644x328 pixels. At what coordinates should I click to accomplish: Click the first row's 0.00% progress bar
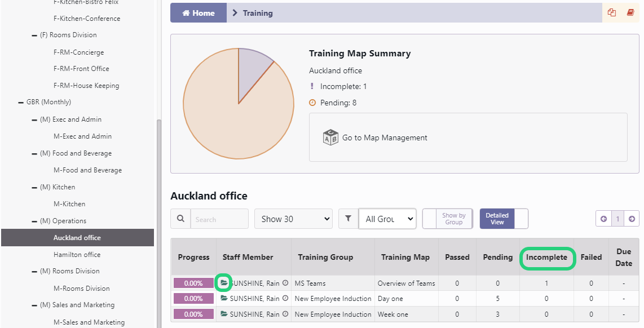(193, 283)
